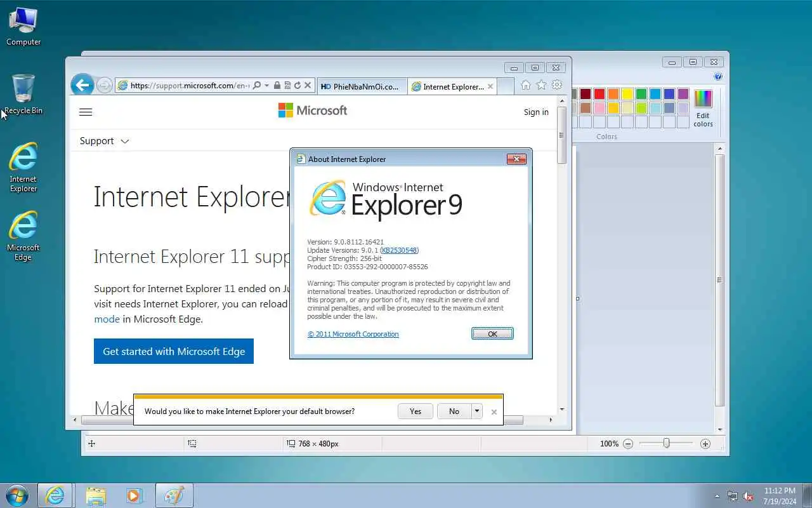Dismiss the default browser notification bar

point(494,412)
